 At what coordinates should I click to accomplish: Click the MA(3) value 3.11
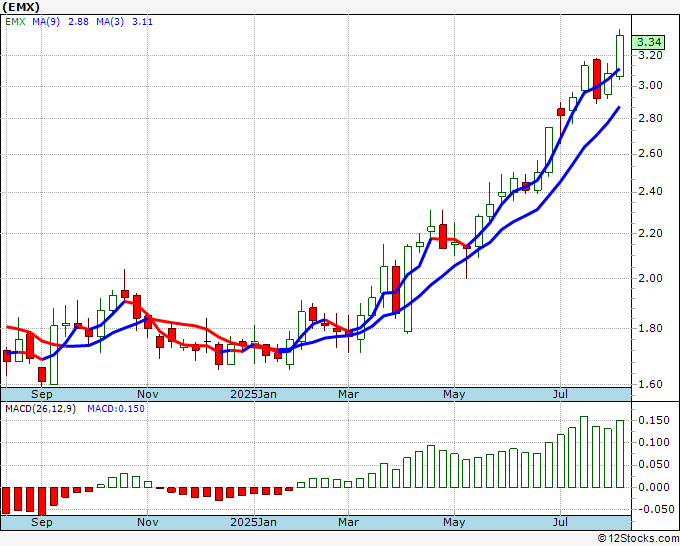(x=142, y=22)
